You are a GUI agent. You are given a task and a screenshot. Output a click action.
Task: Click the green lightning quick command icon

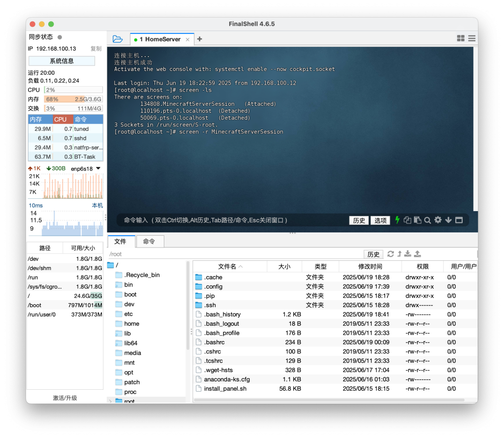(x=397, y=220)
